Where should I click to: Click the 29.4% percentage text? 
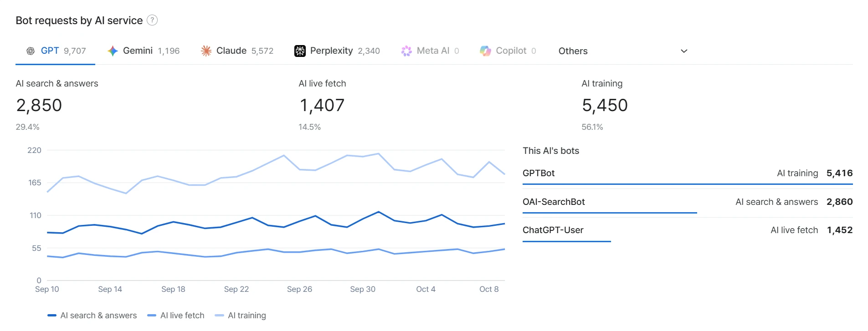[28, 127]
